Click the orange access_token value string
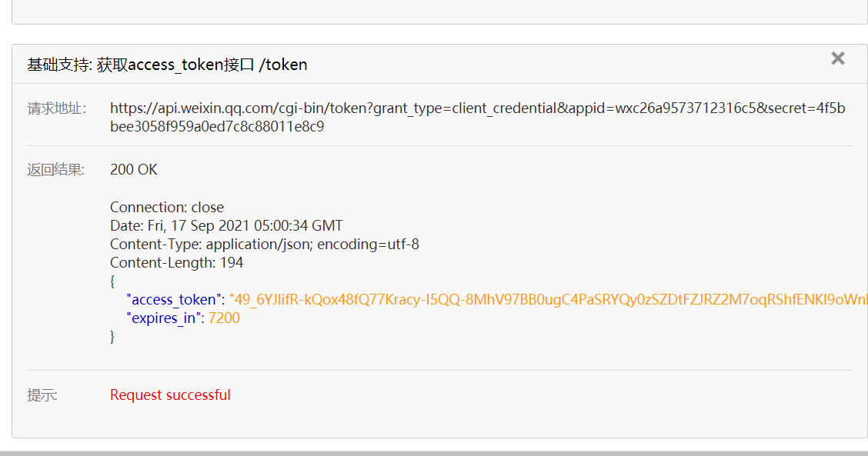 coord(548,299)
